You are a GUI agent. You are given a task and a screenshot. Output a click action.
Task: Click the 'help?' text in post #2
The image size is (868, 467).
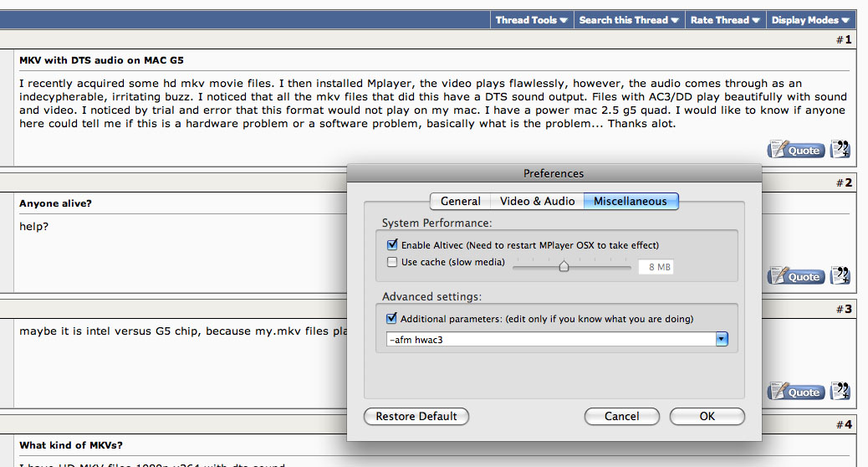tap(33, 227)
